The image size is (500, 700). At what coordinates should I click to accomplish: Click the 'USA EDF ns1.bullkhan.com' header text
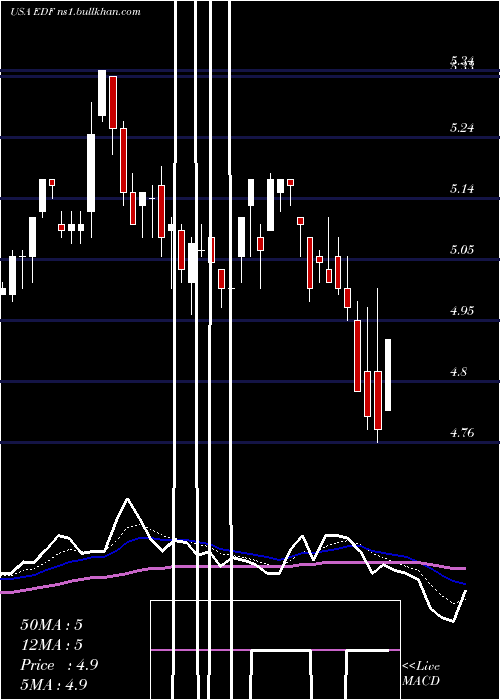pos(75,11)
